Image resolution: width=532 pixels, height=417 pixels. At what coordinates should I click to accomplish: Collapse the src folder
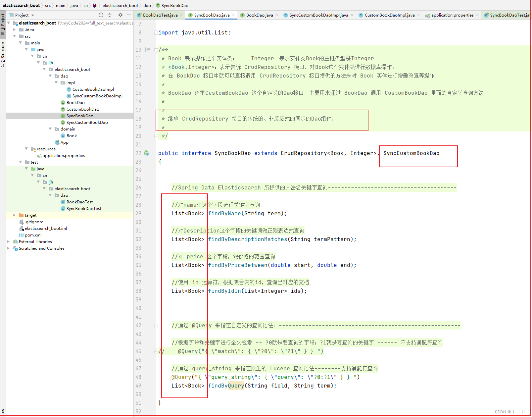coord(14,36)
